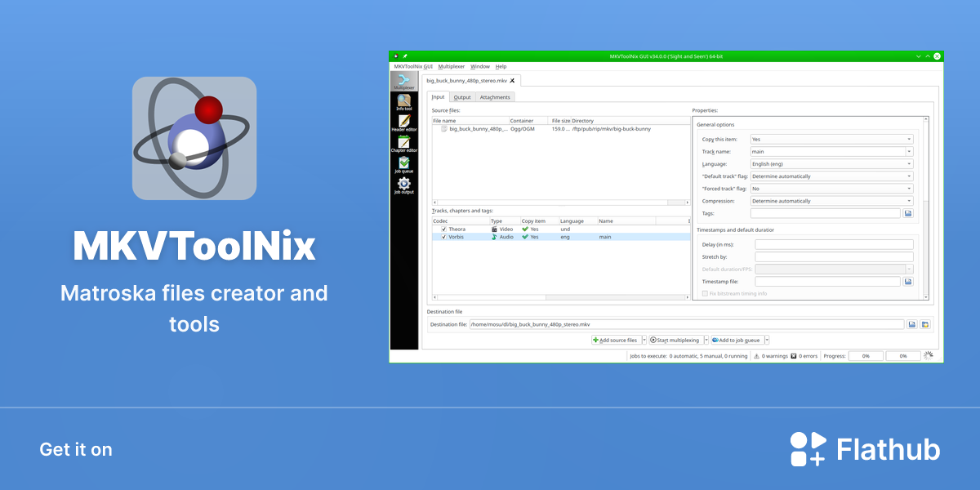Screen dimensions: 980x490
Task: Click the MKVToolNix app icon in title bar
Action: pyautogui.click(x=396, y=56)
